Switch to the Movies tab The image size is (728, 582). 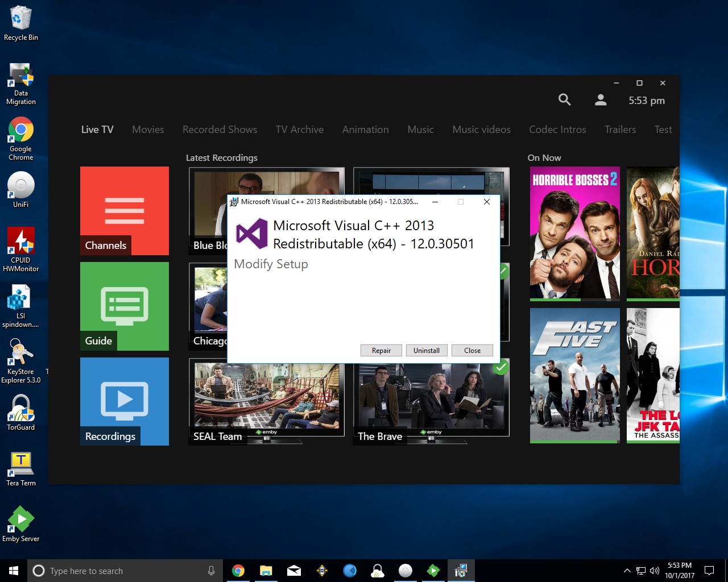point(147,130)
